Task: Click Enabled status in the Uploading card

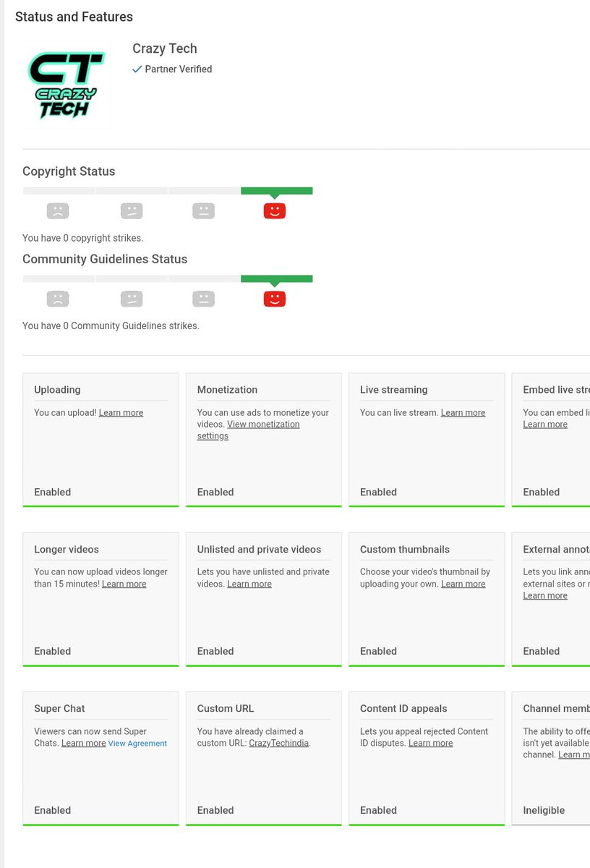Action: 53,492
